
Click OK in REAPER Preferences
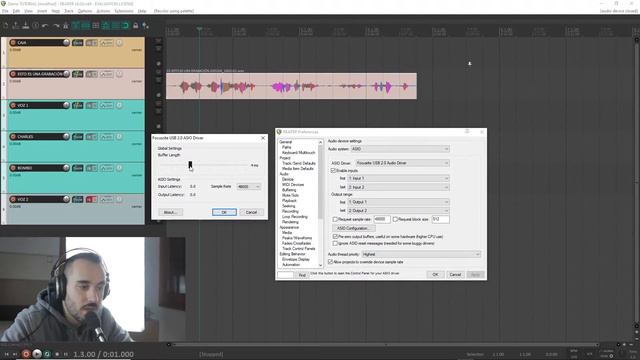435,275
